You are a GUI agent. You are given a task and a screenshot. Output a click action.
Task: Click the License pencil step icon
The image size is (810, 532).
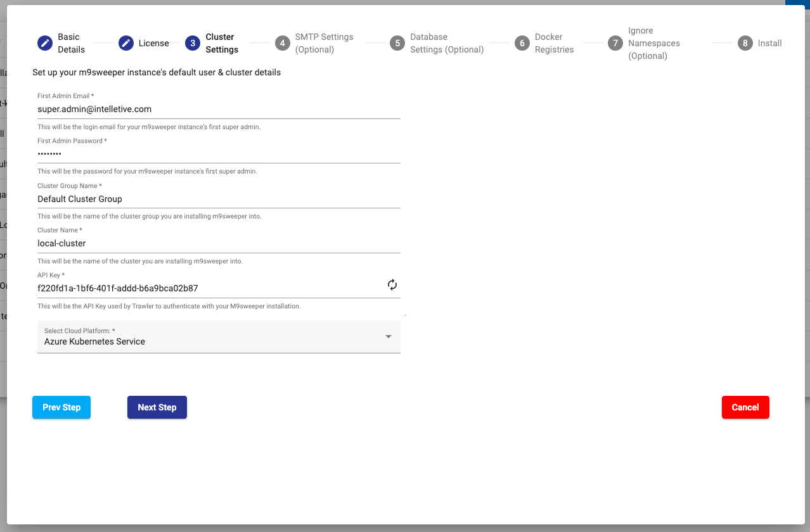126,43
